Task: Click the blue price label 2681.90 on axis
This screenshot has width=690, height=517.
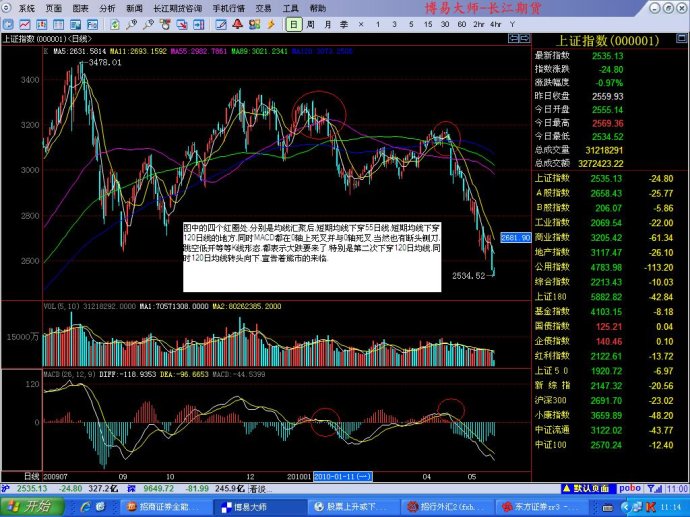Action: [516, 238]
